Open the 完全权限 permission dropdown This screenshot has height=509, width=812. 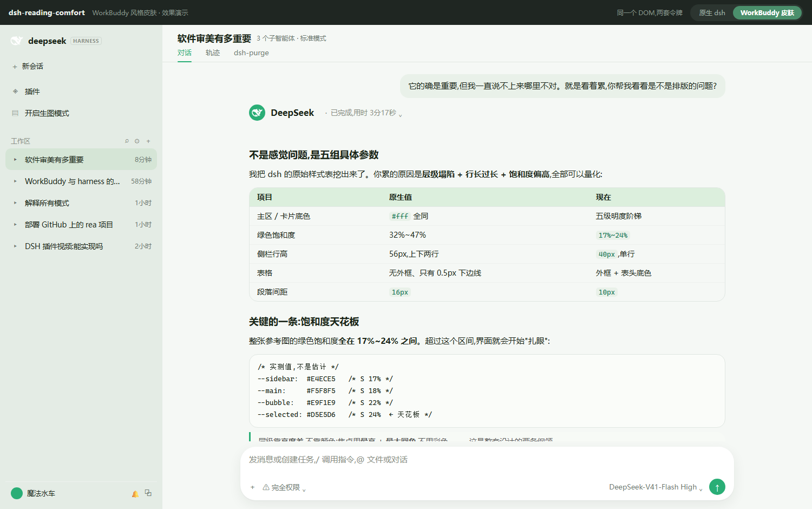(284, 487)
